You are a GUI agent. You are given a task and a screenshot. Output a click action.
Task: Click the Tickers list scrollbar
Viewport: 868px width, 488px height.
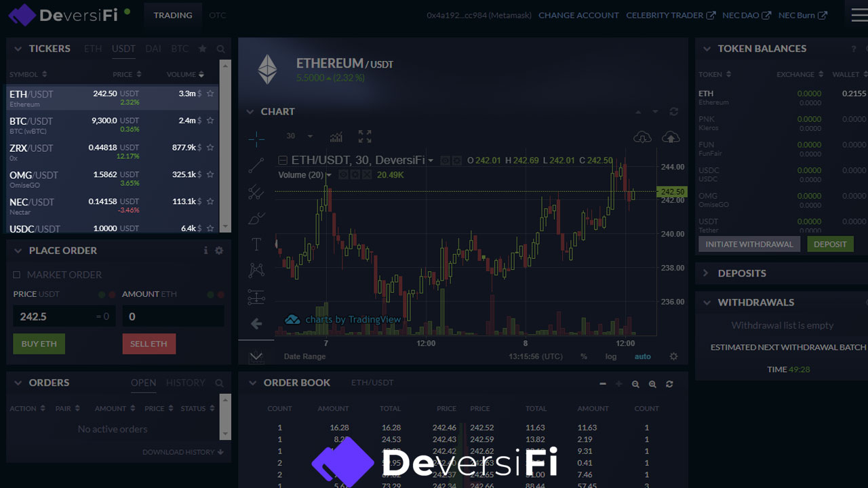(226, 146)
